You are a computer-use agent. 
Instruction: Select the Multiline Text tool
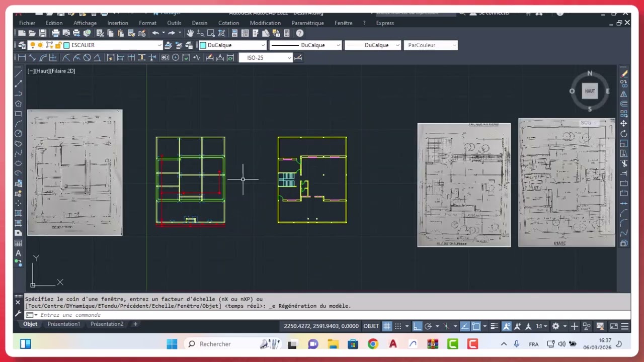coord(19,253)
